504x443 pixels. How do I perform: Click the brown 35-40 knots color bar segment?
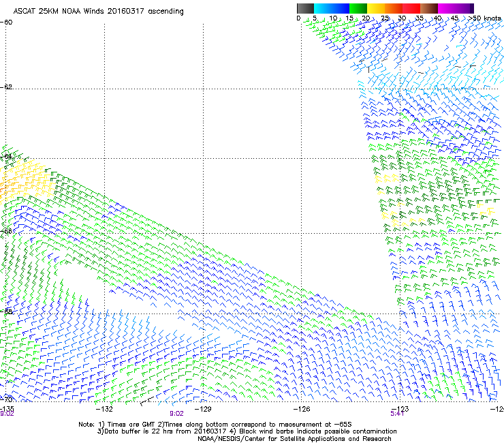tap(429, 8)
